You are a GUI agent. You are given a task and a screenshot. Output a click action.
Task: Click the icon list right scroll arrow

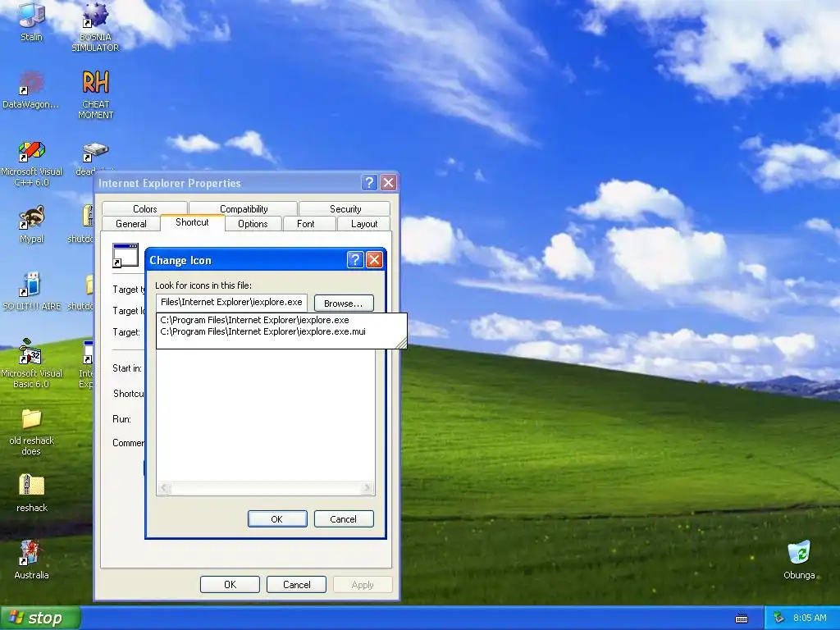(x=367, y=488)
